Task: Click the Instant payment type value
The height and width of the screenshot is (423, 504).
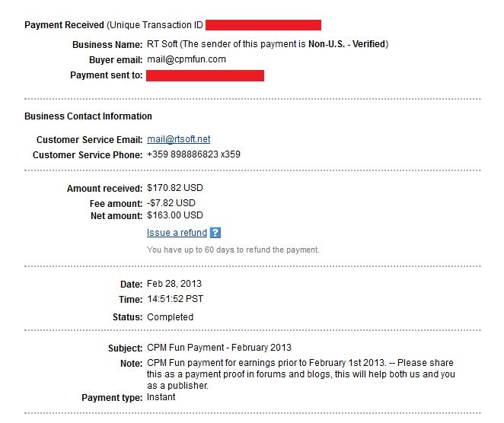Action: 161,397
